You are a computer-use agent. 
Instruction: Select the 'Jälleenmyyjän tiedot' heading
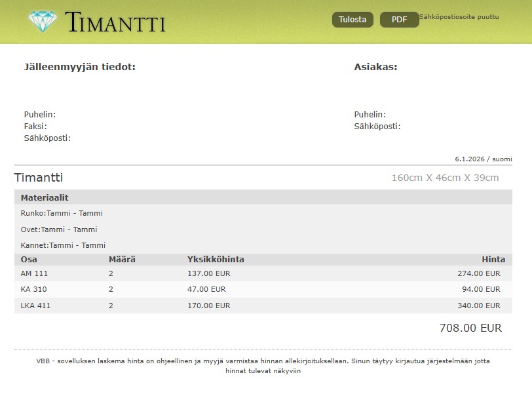coord(79,67)
